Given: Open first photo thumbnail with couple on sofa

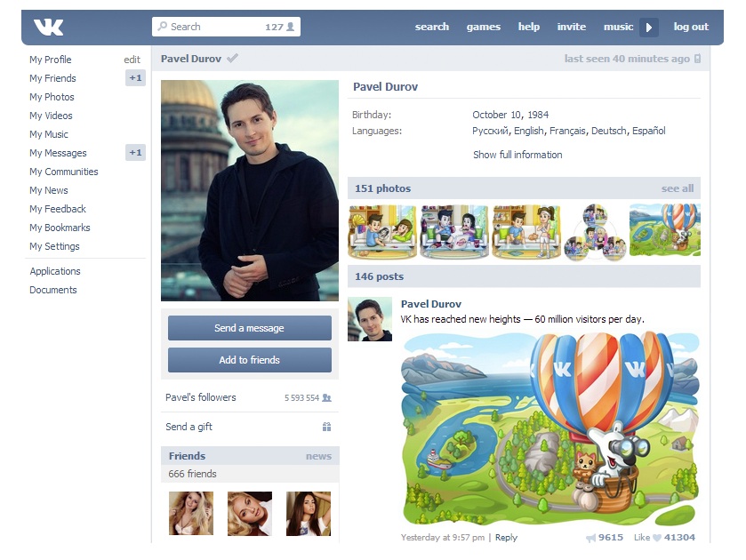Looking at the screenshot, I should click(382, 231).
